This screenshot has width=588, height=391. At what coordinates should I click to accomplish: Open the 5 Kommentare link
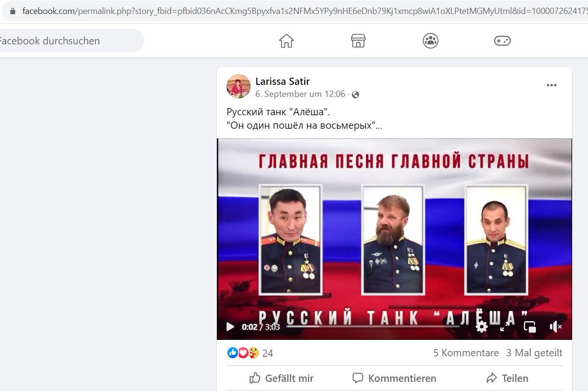point(466,353)
